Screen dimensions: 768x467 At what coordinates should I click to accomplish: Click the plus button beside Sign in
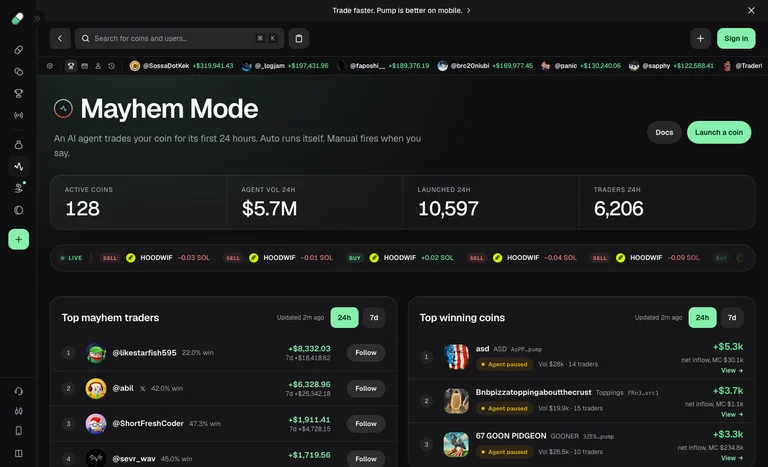(700, 38)
